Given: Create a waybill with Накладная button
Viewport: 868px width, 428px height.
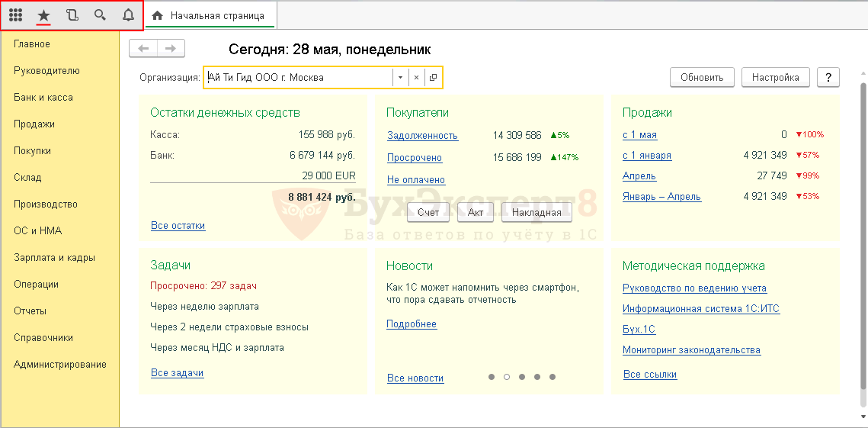Looking at the screenshot, I should [536, 212].
